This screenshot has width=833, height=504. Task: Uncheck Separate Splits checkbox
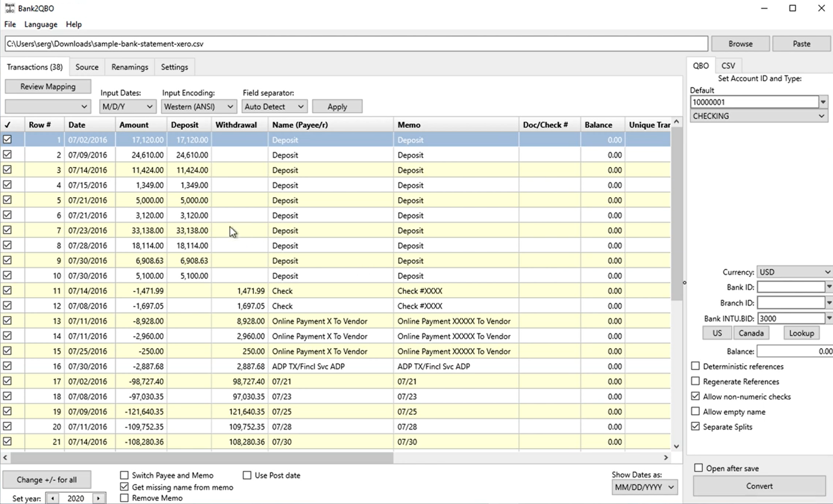(695, 427)
